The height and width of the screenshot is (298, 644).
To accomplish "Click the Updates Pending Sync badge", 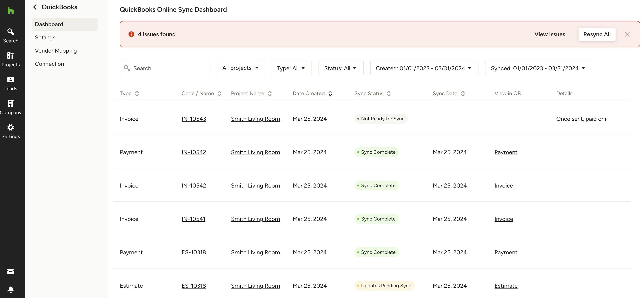I will click(x=384, y=286).
